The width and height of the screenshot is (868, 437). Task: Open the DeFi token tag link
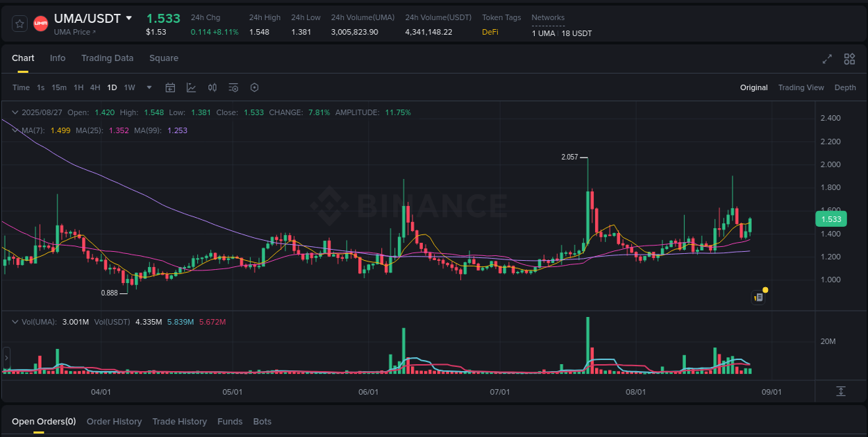(490, 31)
